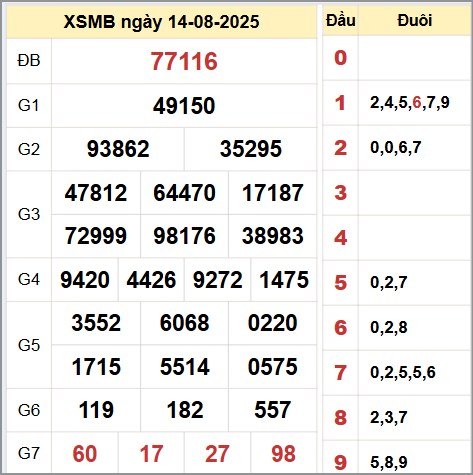This screenshot has width=473, height=475.
Task: Select tail values 0,2,7
Action: point(389,283)
